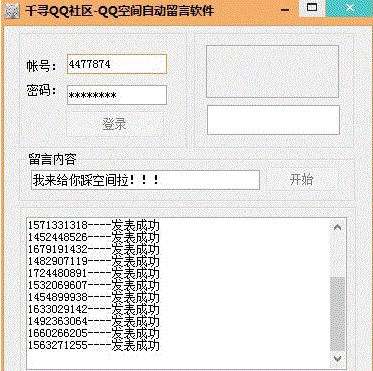Select log row 1679191432----发表成功
The height and width of the screenshot is (371, 373).
coord(94,250)
